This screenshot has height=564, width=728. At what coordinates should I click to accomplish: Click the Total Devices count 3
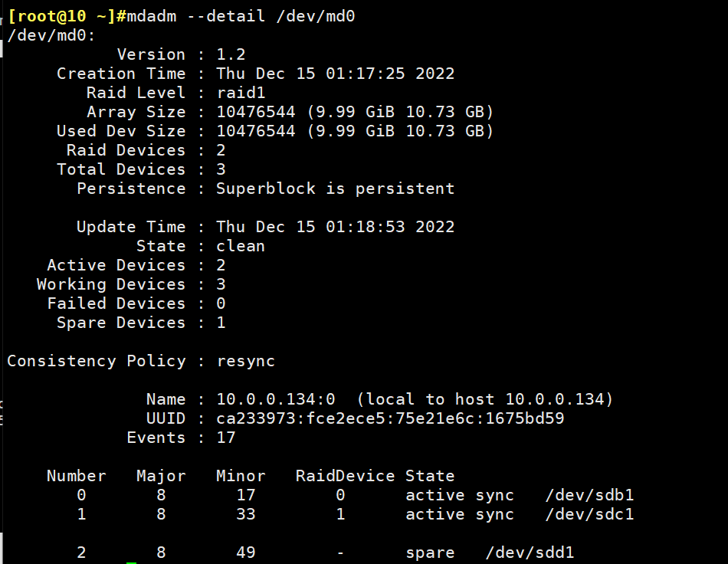click(x=221, y=169)
